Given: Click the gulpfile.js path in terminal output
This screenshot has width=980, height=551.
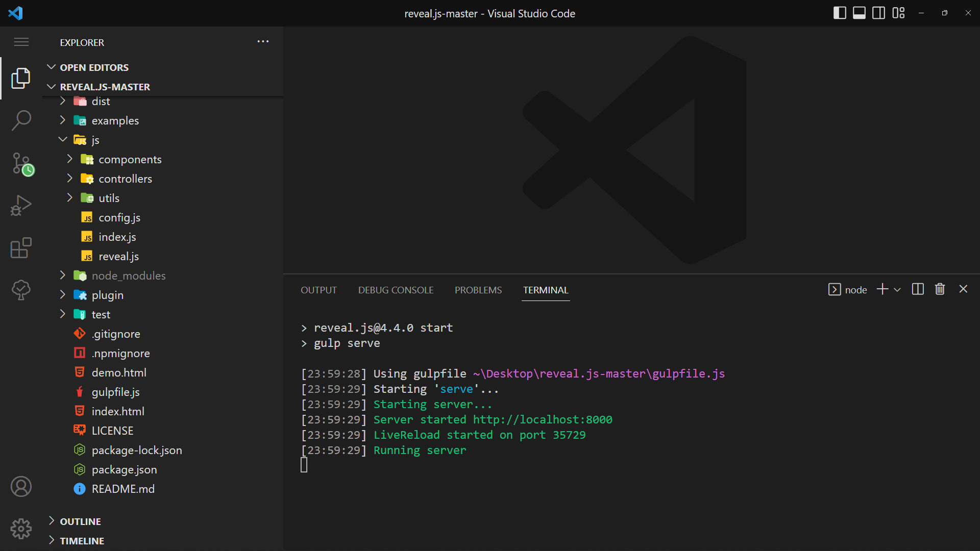Looking at the screenshot, I should pos(599,373).
